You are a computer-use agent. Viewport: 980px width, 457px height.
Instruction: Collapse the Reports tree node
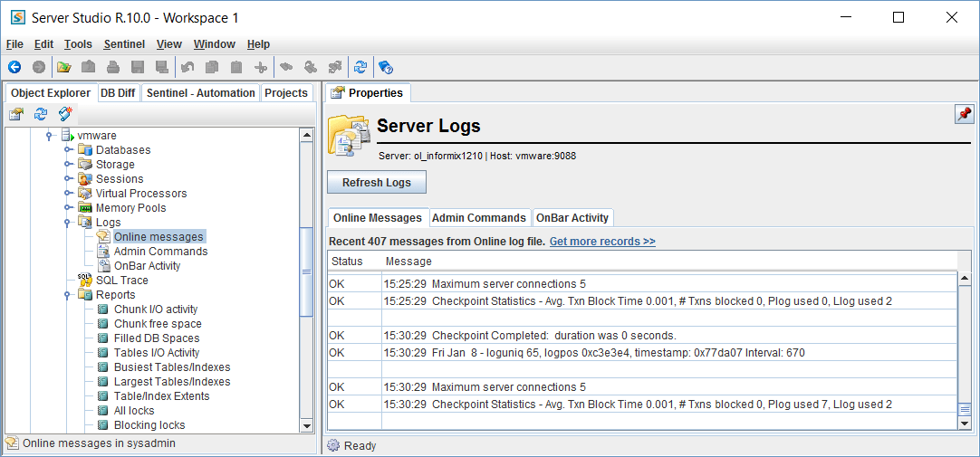pos(68,295)
